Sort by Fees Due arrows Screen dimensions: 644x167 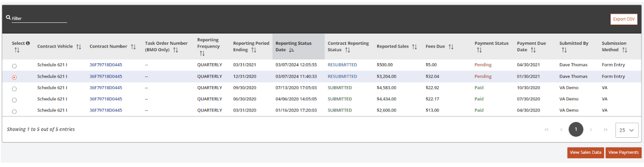(451, 47)
